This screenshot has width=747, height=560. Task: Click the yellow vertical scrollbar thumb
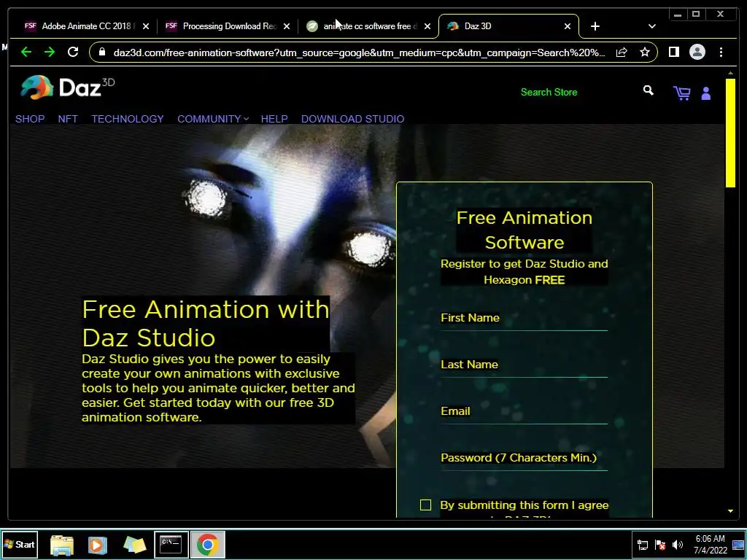[730, 133]
